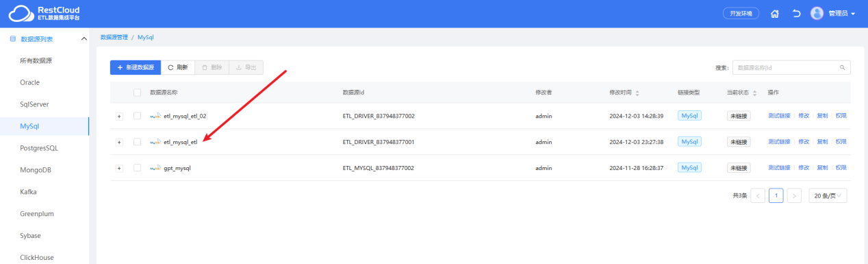The image size is (868, 264).
Task: Select PostgresSQL in sidebar
Action: tap(39, 148)
